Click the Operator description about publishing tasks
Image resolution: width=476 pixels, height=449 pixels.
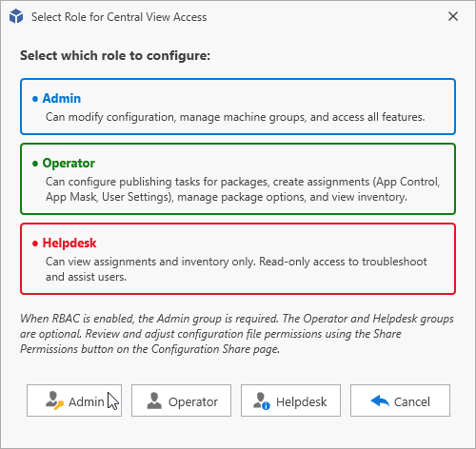click(x=243, y=189)
